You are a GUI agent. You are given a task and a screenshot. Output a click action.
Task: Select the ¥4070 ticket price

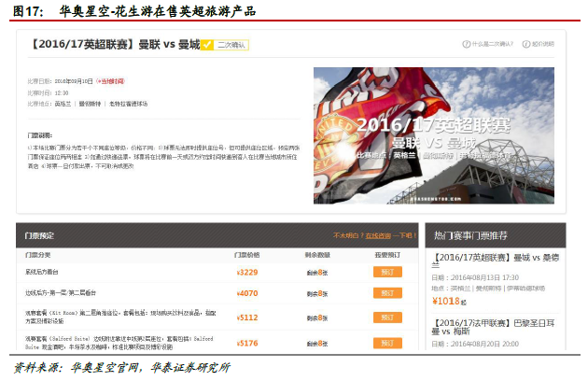tap(247, 293)
